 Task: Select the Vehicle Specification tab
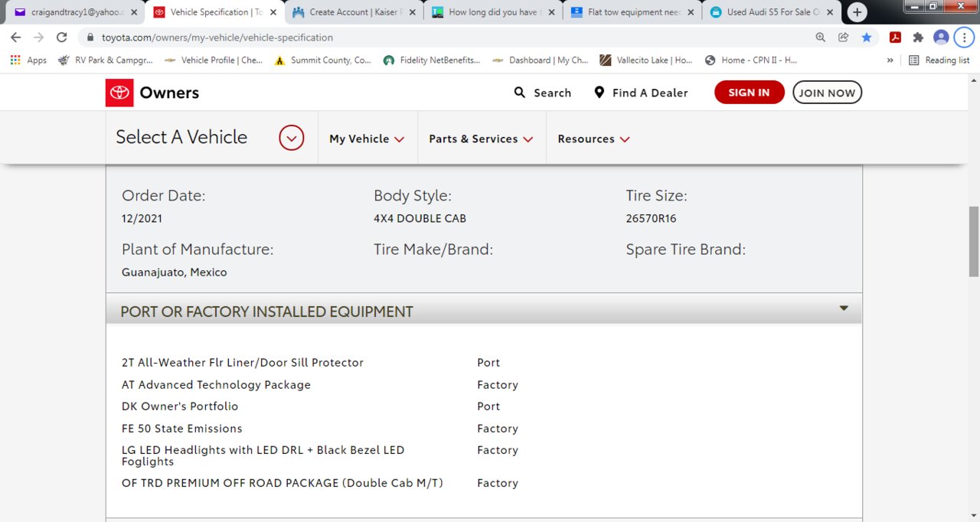click(214, 12)
